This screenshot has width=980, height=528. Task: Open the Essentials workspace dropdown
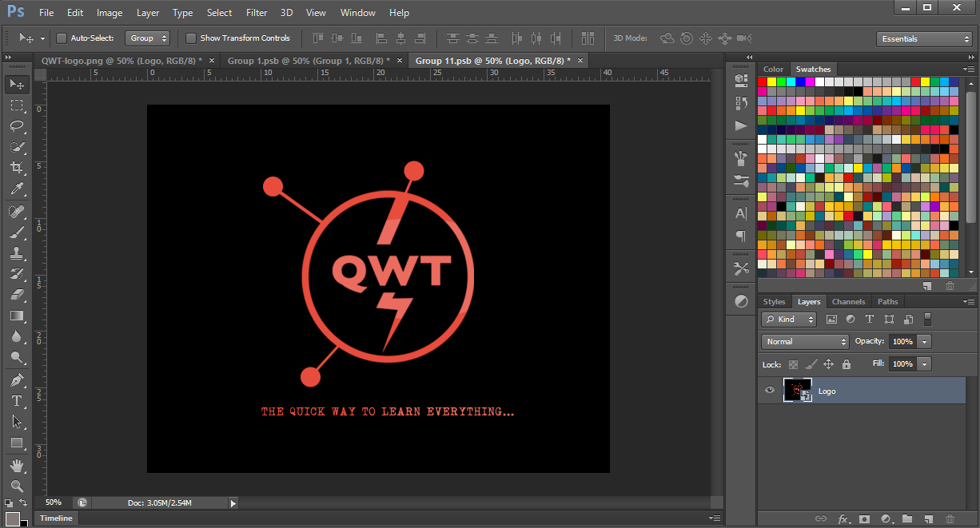coord(924,38)
